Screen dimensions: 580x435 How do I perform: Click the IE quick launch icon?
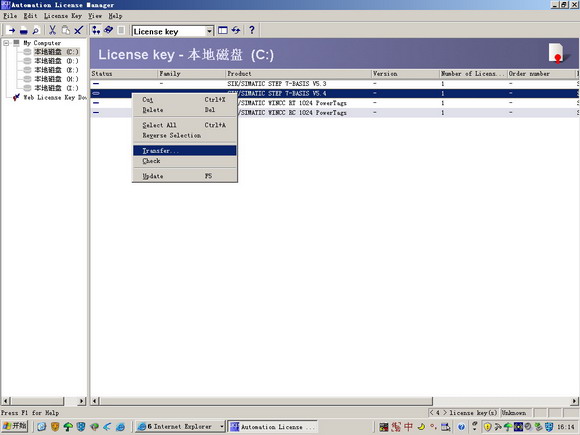(x=121, y=427)
